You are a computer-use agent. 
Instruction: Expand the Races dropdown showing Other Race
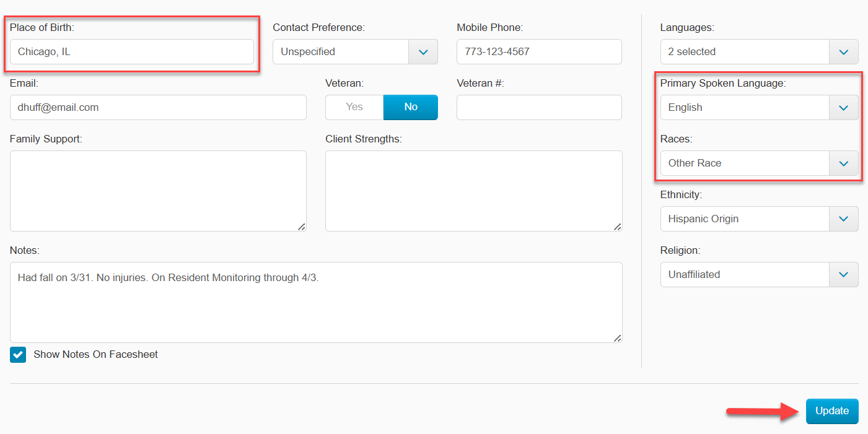759,163
